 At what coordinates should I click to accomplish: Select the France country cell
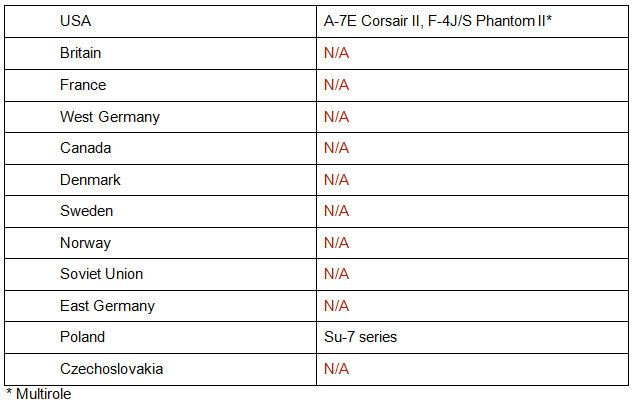tap(83, 85)
